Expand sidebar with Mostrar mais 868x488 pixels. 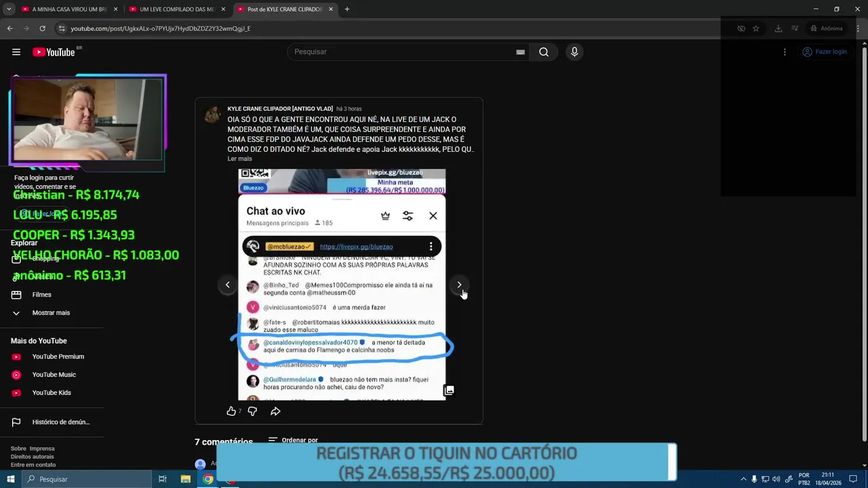tap(51, 313)
